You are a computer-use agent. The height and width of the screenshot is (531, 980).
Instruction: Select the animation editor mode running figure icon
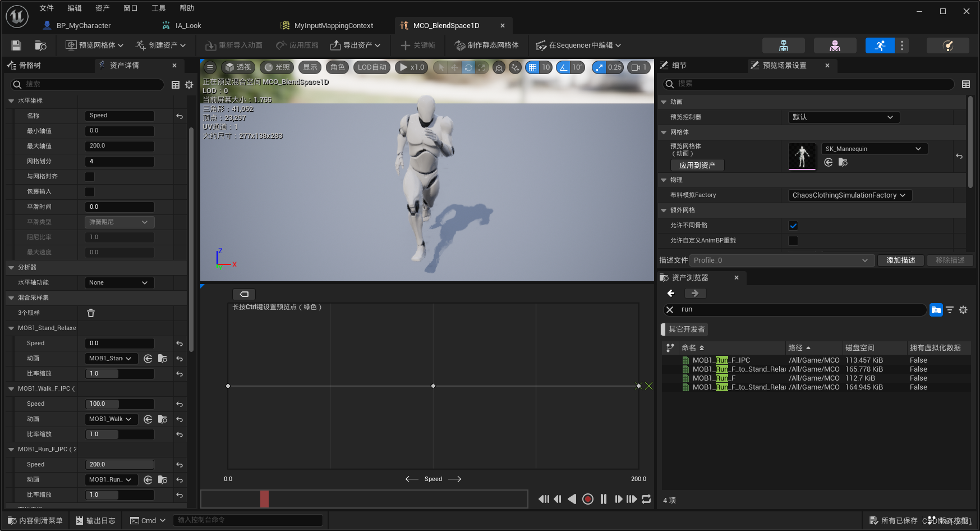[880, 45]
